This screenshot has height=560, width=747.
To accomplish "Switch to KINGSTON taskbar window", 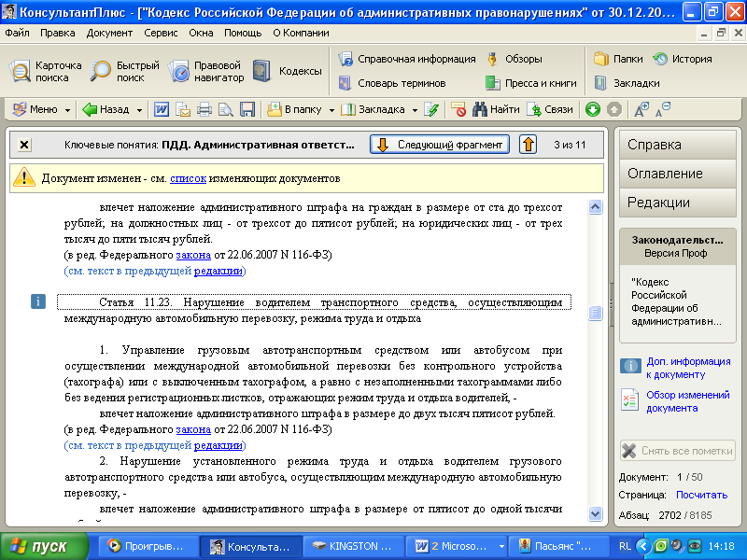I will point(353,546).
